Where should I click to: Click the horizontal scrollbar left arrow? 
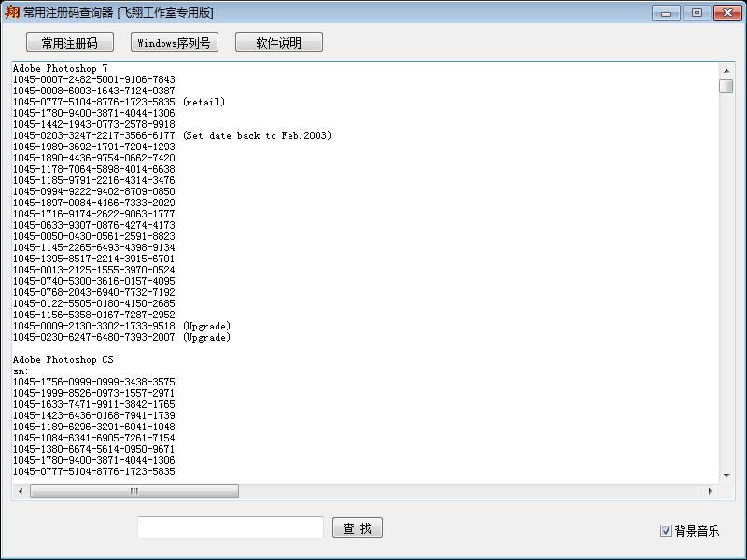[21, 491]
